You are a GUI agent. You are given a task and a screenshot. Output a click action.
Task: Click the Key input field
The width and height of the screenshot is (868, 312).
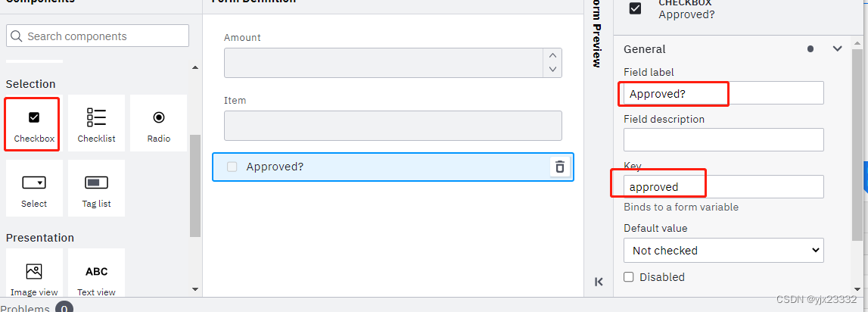723,187
